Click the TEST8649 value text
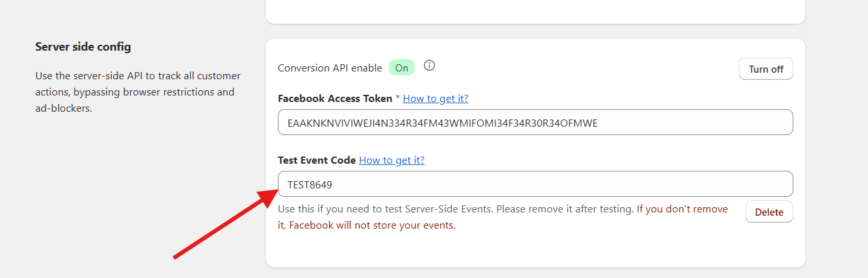This screenshot has width=868, height=278. click(x=310, y=184)
